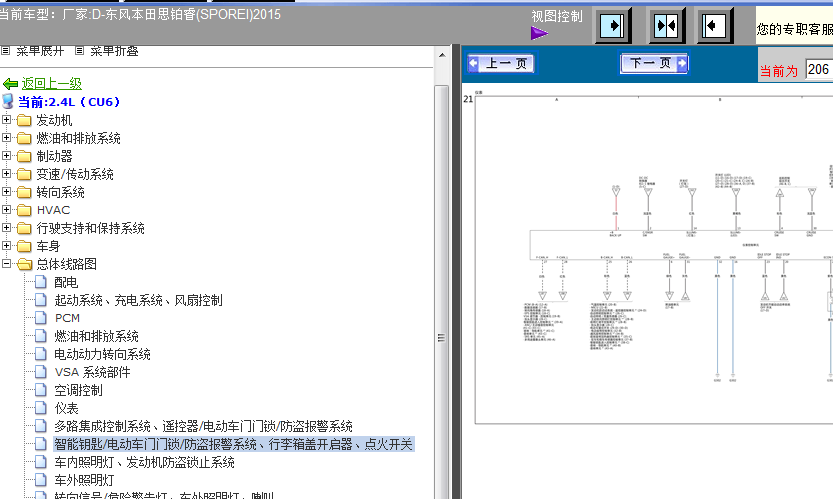Click the page icon beside 车外照明灯

40,480
